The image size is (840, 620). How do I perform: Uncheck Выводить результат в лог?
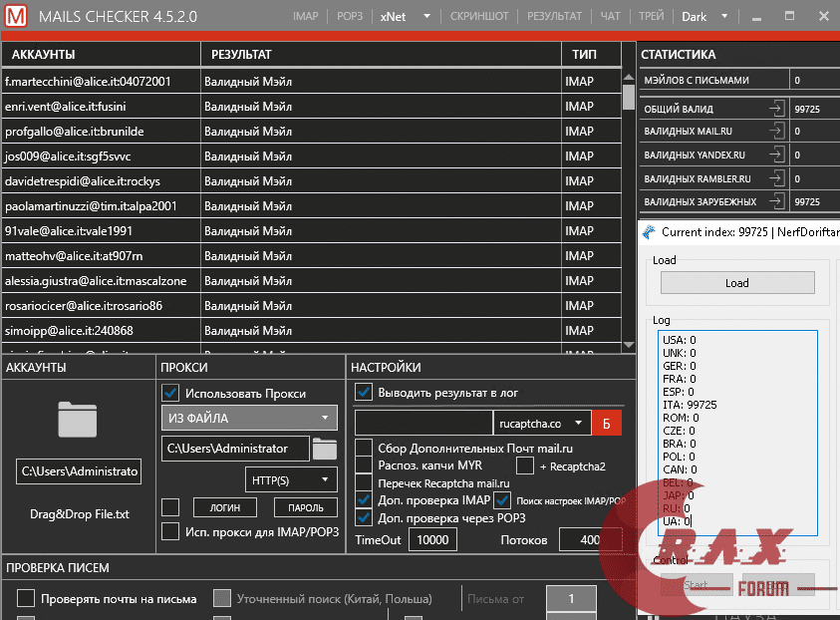364,393
